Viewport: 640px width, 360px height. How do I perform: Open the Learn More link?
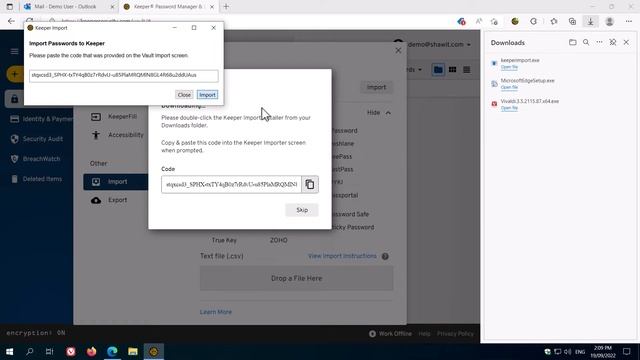click(x=216, y=312)
